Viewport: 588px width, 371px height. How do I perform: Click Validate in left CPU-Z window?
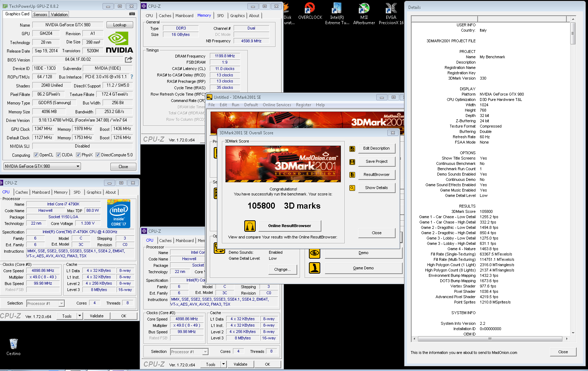97,316
